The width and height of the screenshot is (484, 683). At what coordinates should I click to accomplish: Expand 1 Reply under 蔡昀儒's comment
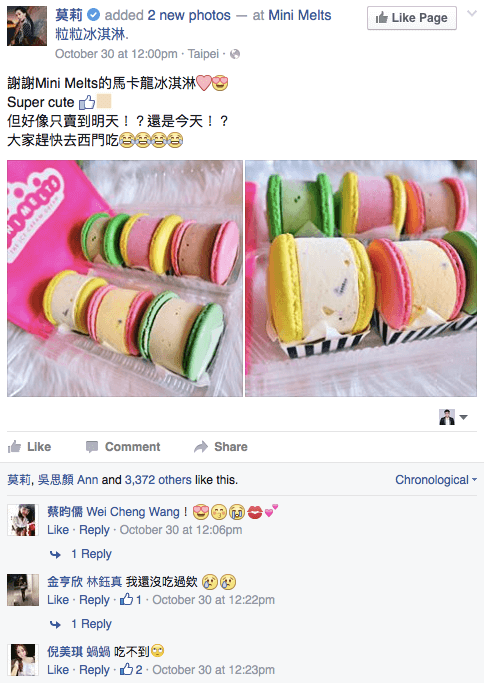click(x=91, y=554)
